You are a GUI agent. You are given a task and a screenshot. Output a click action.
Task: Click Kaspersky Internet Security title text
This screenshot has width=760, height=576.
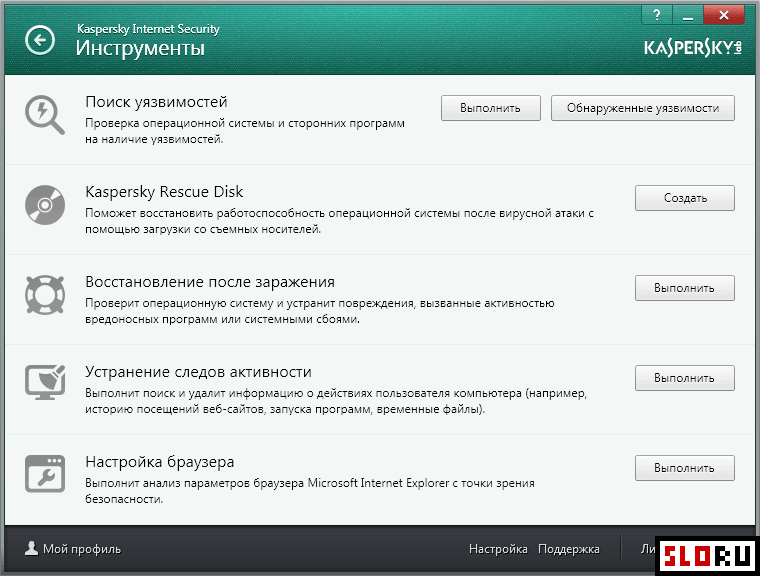point(148,29)
